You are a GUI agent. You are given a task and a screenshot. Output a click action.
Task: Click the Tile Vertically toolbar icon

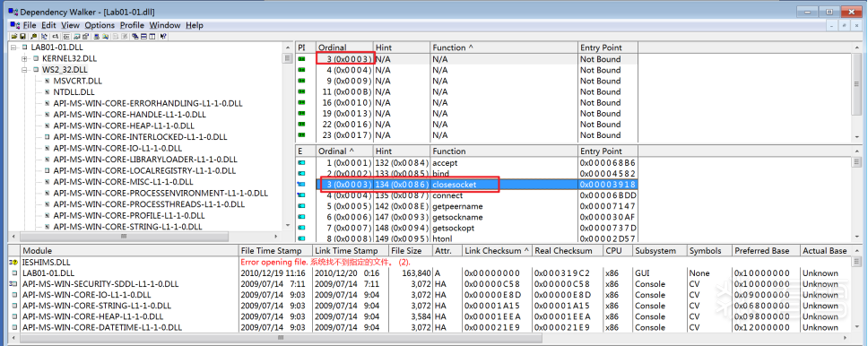pos(152,36)
